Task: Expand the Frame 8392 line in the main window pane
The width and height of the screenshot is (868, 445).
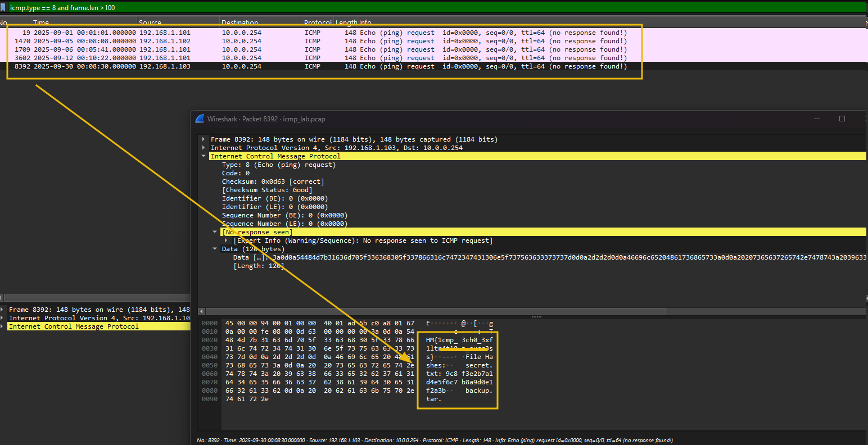Action: (3, 309)
